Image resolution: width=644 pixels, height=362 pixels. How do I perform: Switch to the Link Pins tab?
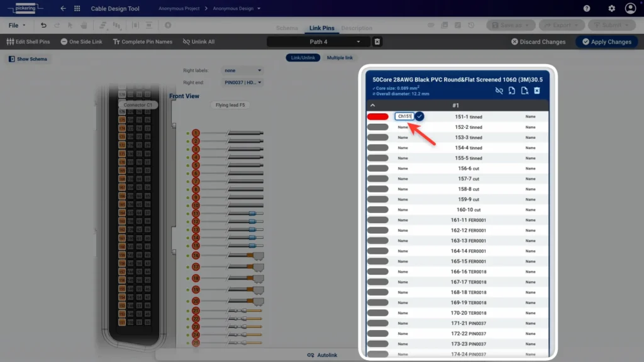click(x=321, y=28)
